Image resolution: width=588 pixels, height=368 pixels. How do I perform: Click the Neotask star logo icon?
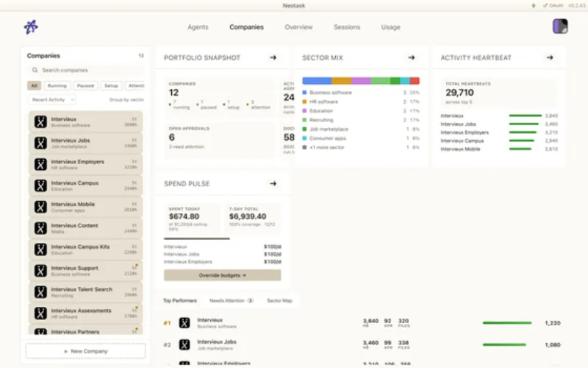31,27
